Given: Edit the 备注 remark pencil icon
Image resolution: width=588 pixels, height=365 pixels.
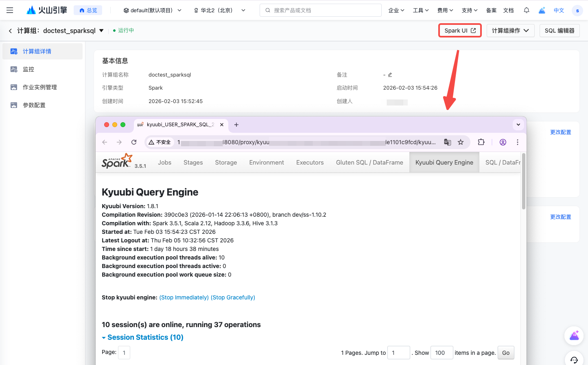Looking at the screenshot, I should [x=390, y=75].
